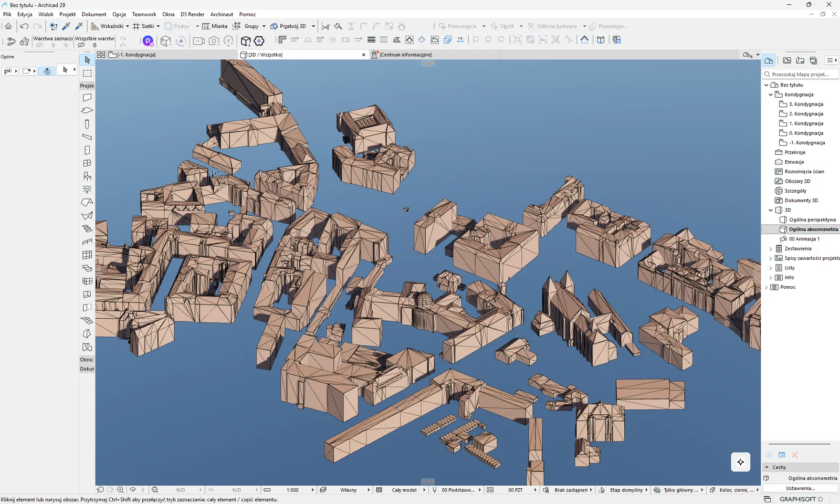Screen dimensions: 840x504
Task: Toggle the Miarka measure tool
Action: click(215, 26)
